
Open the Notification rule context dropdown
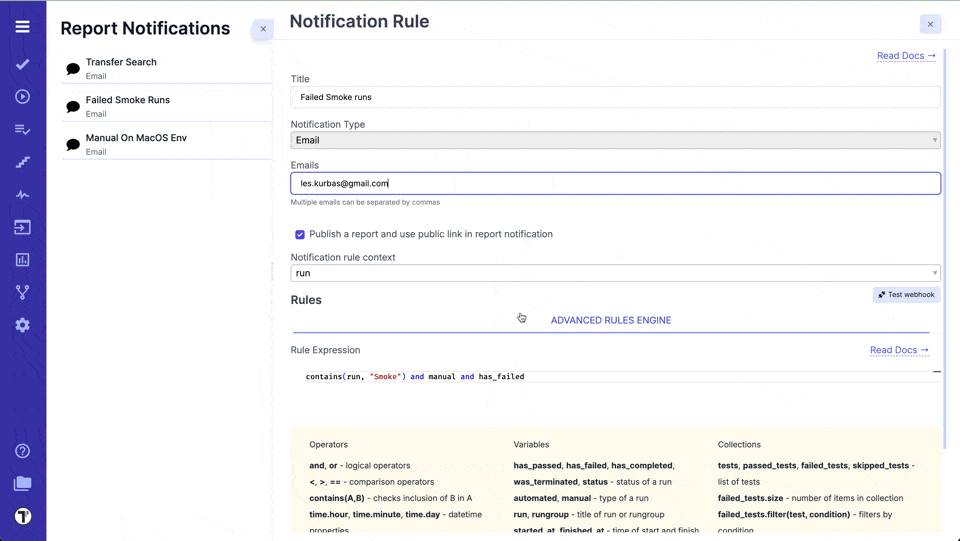615,273
